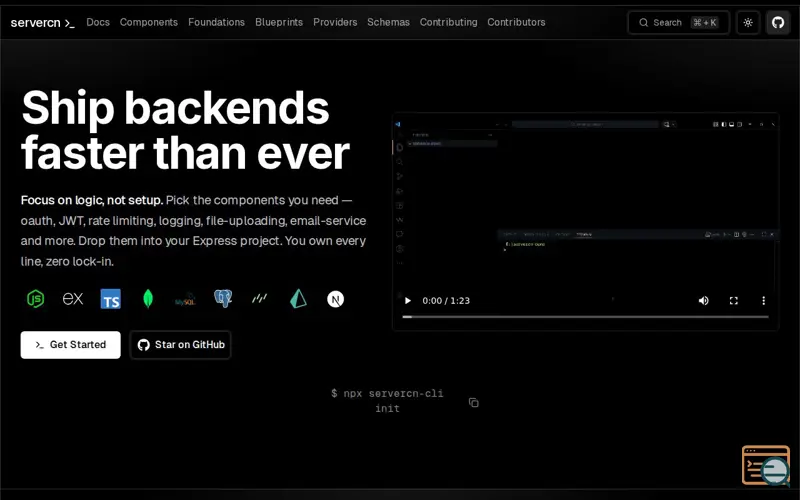
Task: Open the Docs nav item
Action: [x=98, y=22]
